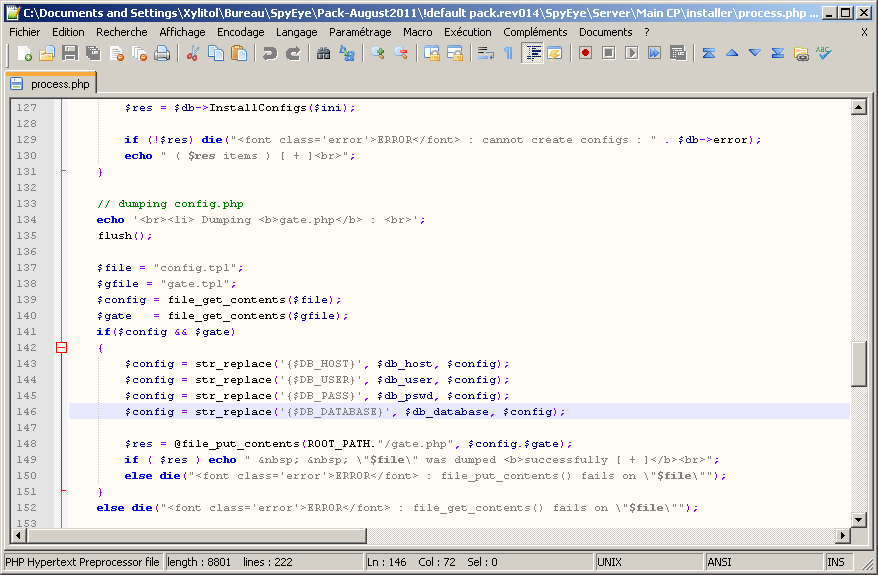The height and width of the screenshot is (575, 878).
Task: Open the ? help menu
Action: pyautogui.click(x=647, y=32)
